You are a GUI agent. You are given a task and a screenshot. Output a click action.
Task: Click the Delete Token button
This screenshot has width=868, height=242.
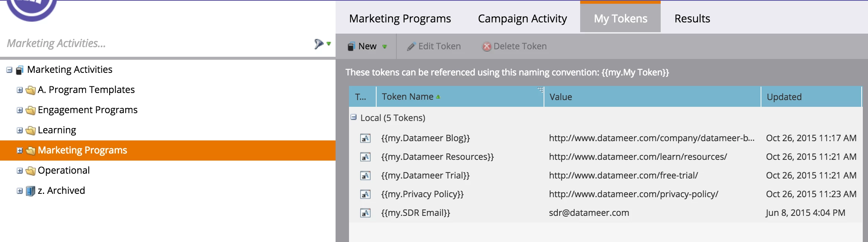coord(515,46)
